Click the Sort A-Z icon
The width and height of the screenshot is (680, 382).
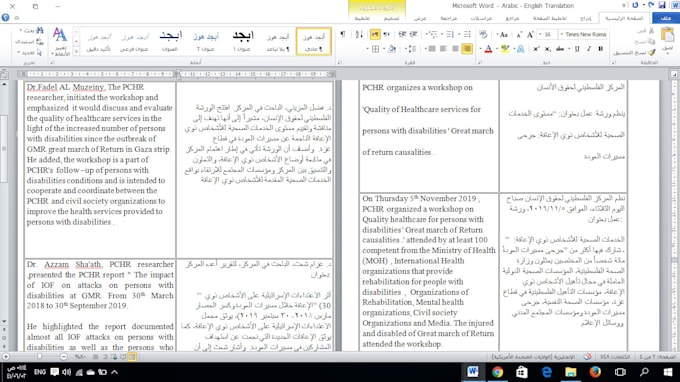click(359, 34)
